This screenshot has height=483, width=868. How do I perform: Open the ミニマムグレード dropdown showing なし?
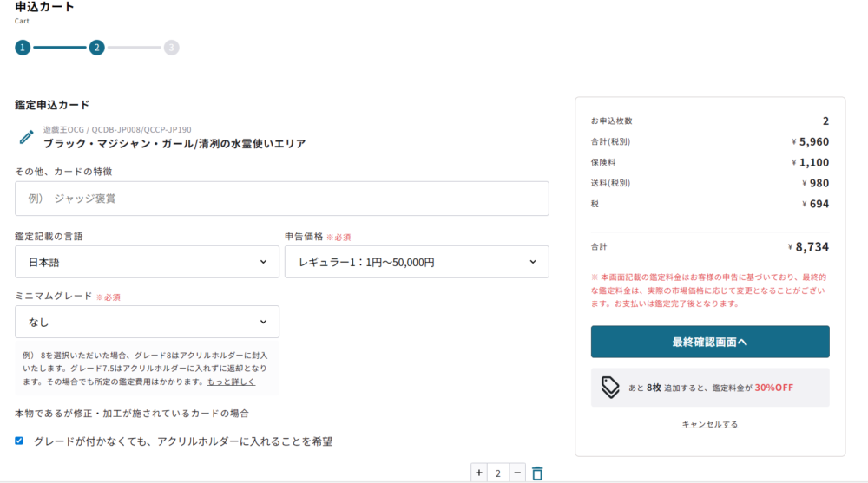tap(147, 322)
